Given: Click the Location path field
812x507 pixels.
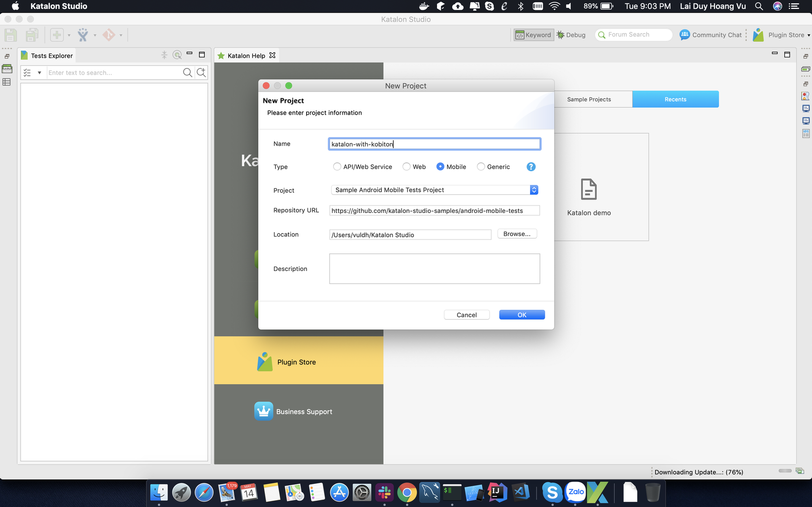Looking at the screenshot, I should point(410,235).
